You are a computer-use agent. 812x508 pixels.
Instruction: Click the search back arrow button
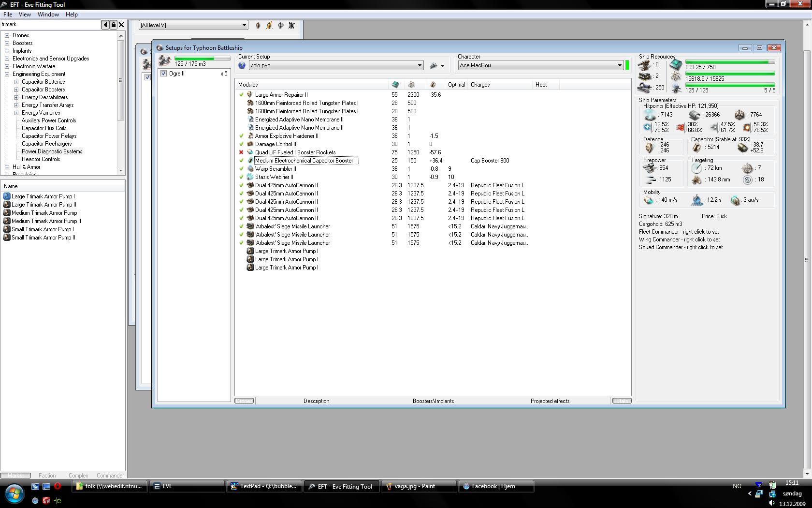tap(105, 25)
